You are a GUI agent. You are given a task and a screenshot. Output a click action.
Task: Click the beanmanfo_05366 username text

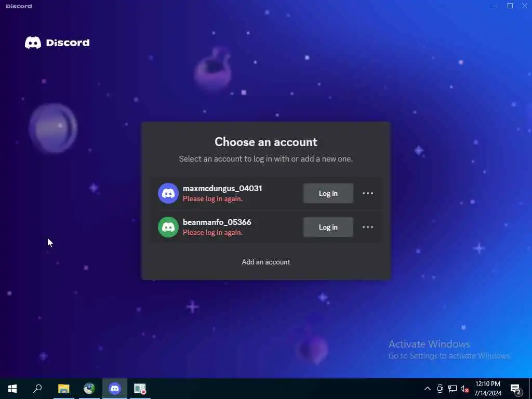click(x=217, y=222)
